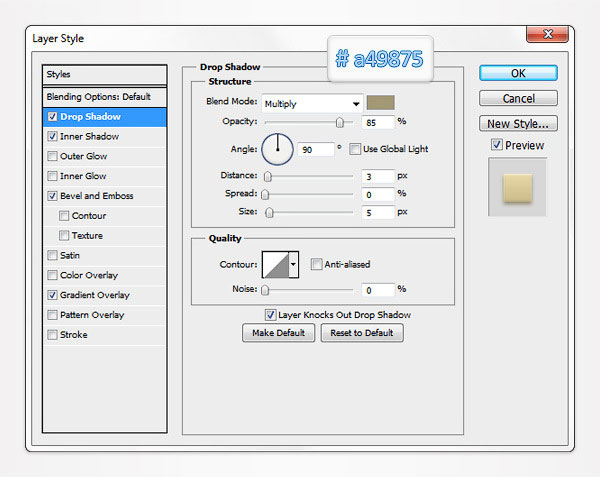Select the Styles list header
The width and height of the screenshot is (600, 477).
[104, 75]
